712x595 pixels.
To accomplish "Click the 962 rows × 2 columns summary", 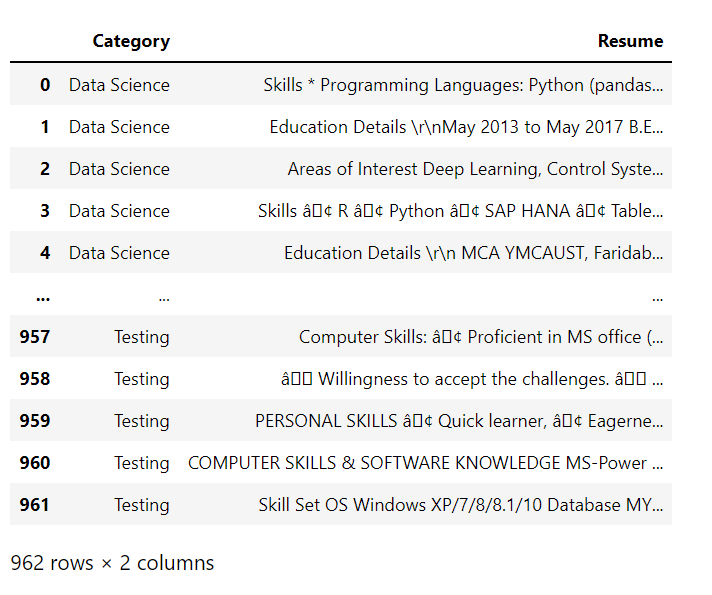I will [112, 563].
